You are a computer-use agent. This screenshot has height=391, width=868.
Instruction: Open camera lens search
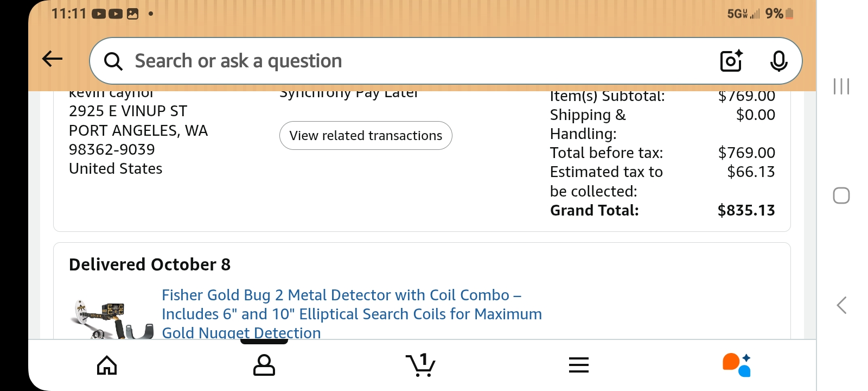coord(731,61)
